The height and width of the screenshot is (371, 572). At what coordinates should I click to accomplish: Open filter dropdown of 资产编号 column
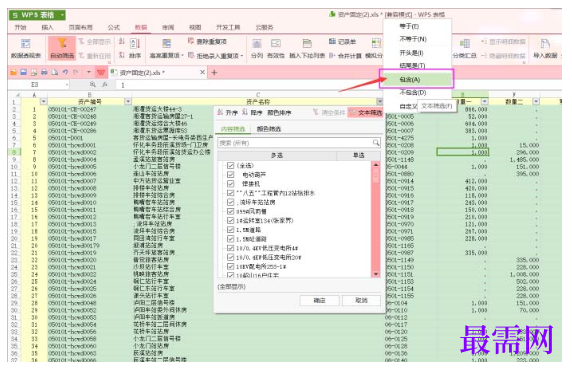[128, 101]
